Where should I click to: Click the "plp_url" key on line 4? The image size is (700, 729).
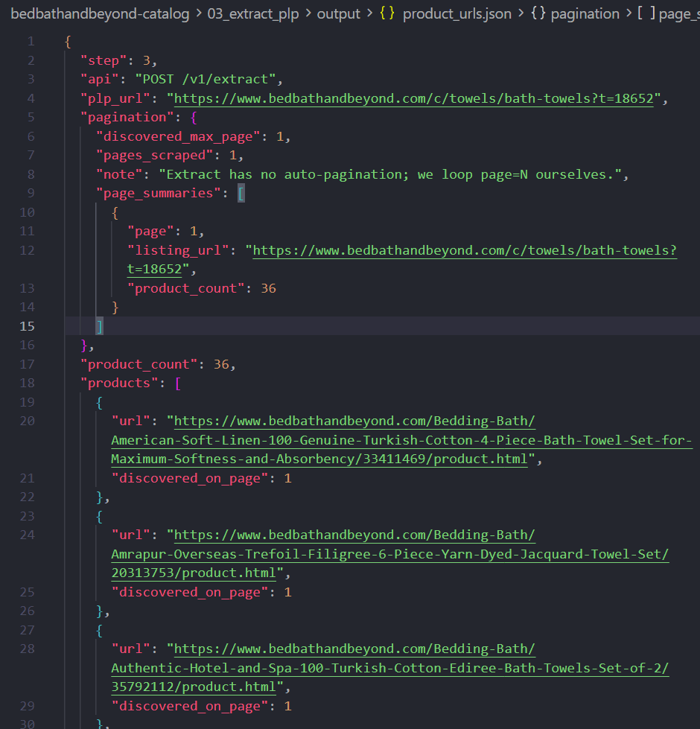(115, 98)
